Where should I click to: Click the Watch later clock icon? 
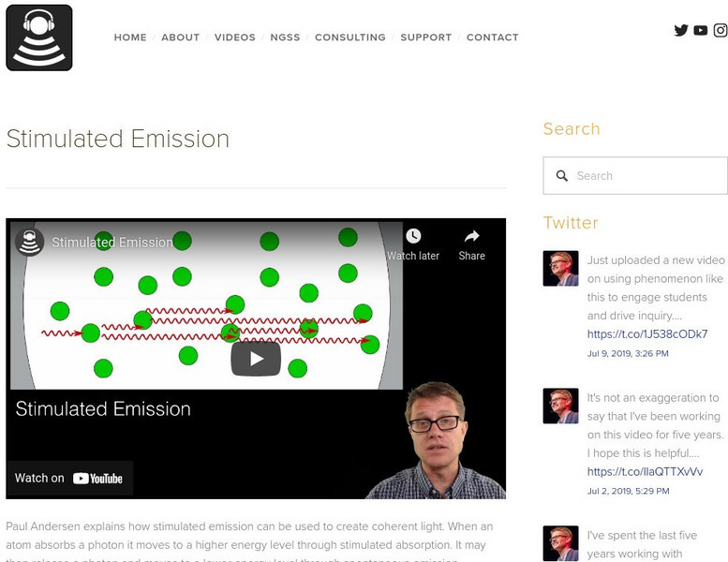click(x=413, y=236)
